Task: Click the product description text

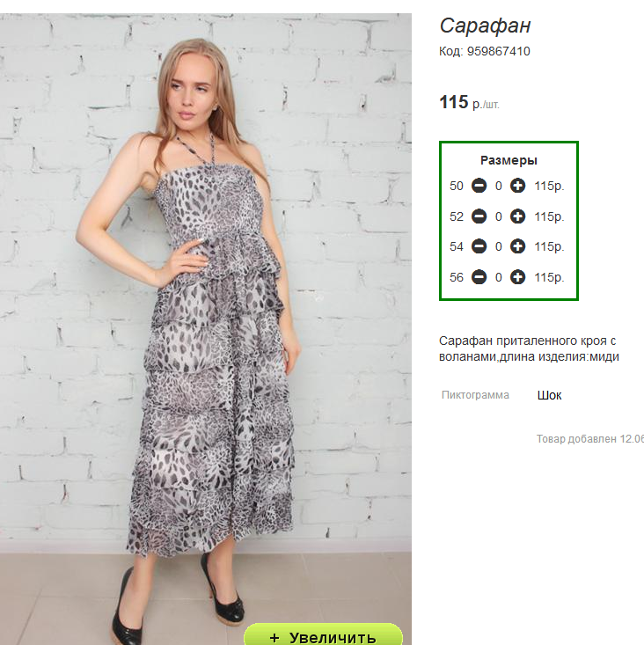Action: pyautogui.click(x=530, y=348)
